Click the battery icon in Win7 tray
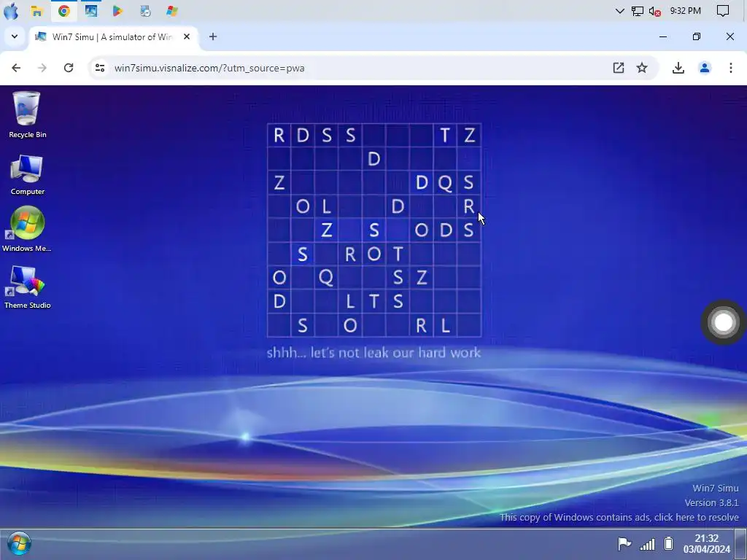The image size is (747, 560). (x=668, y=543)
